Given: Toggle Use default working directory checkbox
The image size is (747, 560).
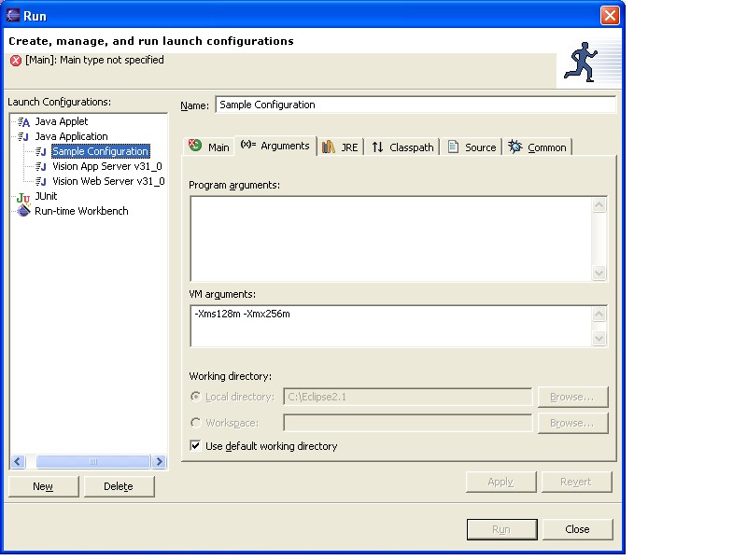Looking at the screenshot, I should click(195, 446).
